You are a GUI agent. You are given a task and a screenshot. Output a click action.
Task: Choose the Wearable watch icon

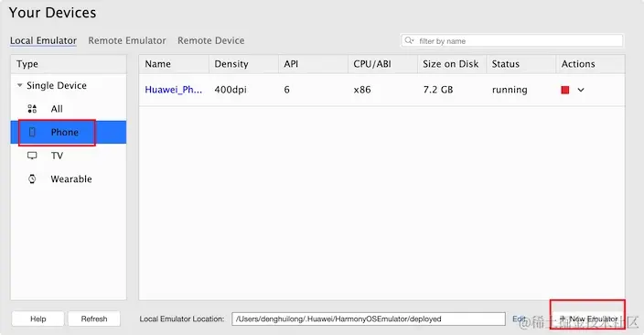click(x=32, y=178)
